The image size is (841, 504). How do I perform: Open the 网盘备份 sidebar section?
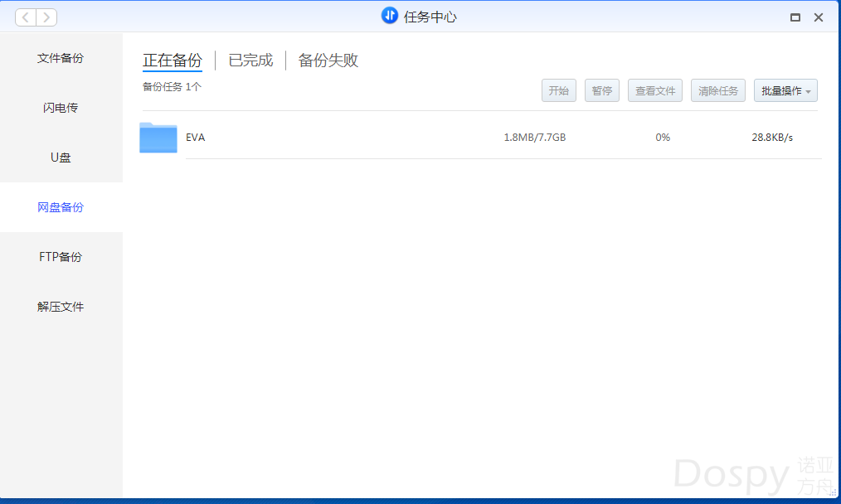pos(61,207)
